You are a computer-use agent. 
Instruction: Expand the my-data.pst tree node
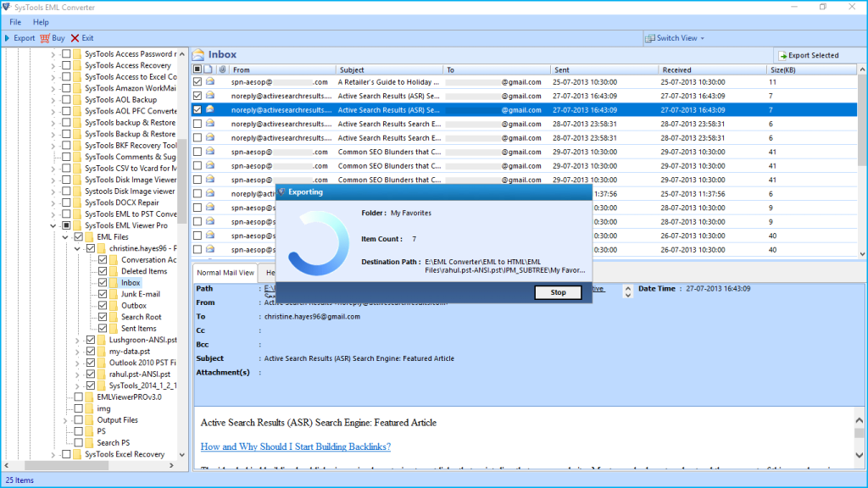[x=77, y=352]
